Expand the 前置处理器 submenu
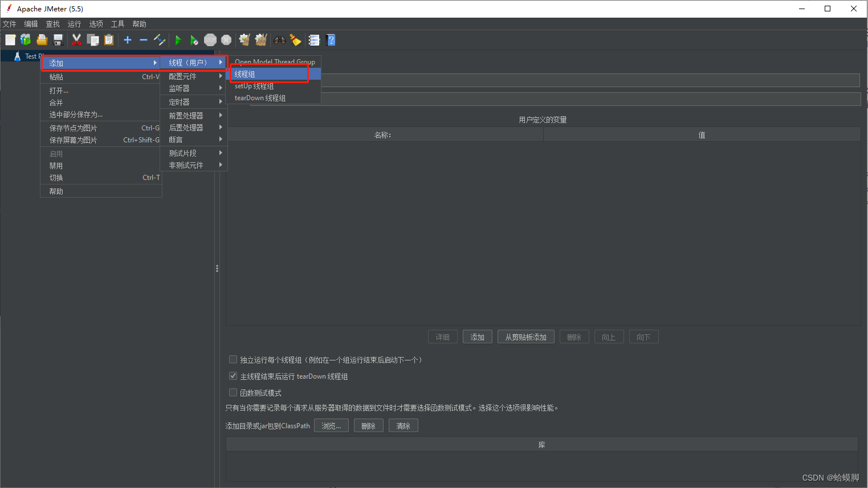This screenshot has width=868, height=488. [194, 116]
